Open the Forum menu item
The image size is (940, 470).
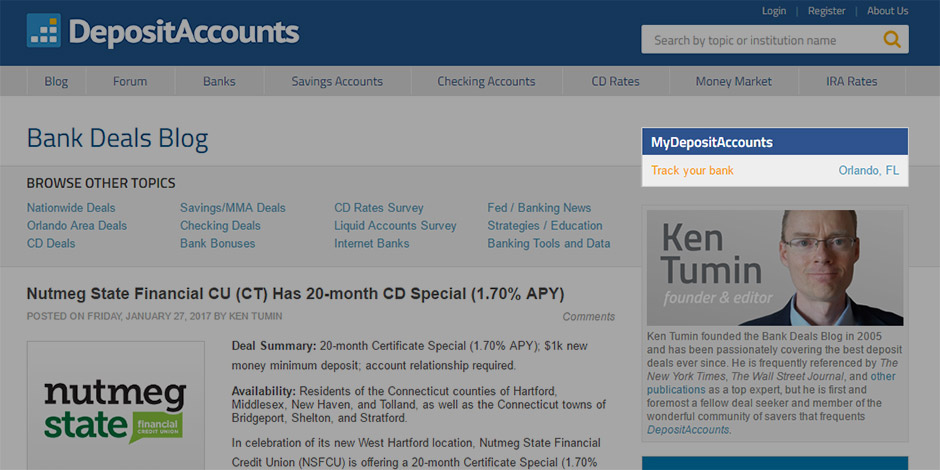click(x=130, y=82)
